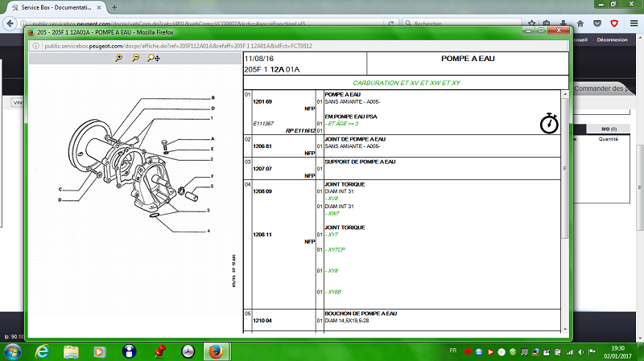Click the zoom out magnifier icon
Viewport: 644px width, 361px height.
click(x=135, y=58)
